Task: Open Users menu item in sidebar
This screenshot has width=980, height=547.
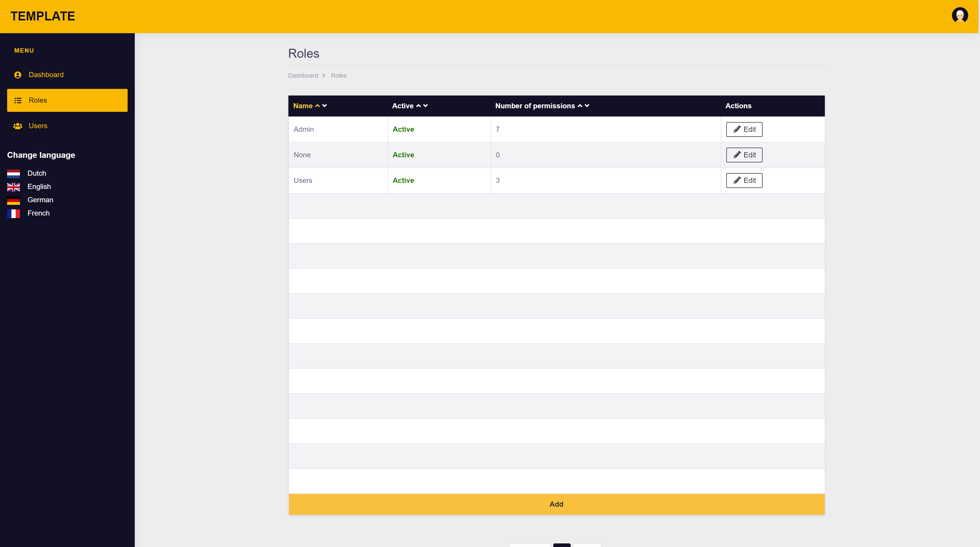Action: (38, 126)
